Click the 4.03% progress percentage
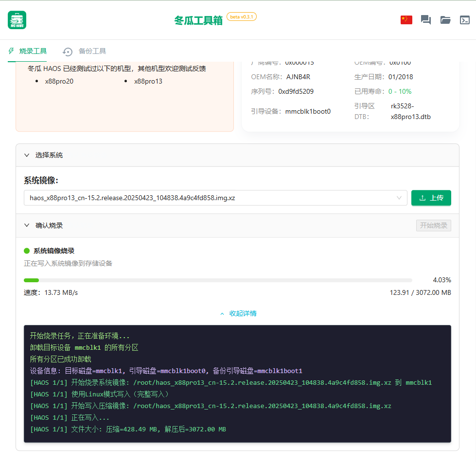 tap(442, 280)
